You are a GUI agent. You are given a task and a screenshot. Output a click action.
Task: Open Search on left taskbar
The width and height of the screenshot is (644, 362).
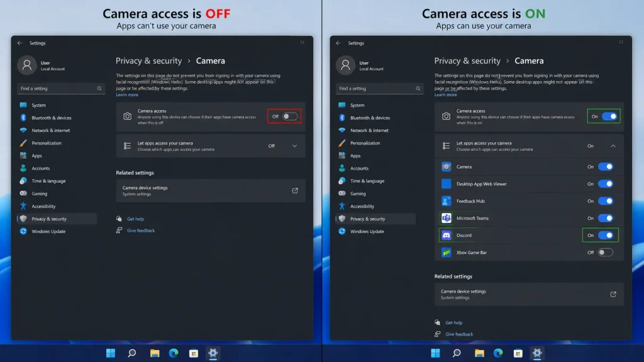[x=131, y=353]
